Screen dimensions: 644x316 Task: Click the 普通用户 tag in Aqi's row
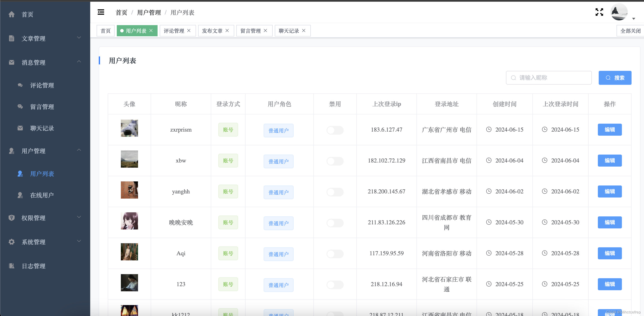click(278, 254)
